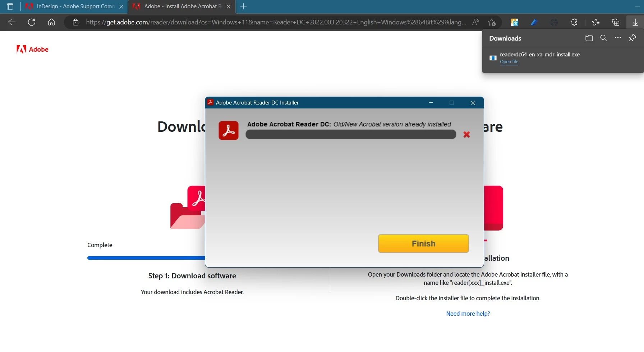Click Open file link in Downloads

pyautogui.click(x=509, y=62)
